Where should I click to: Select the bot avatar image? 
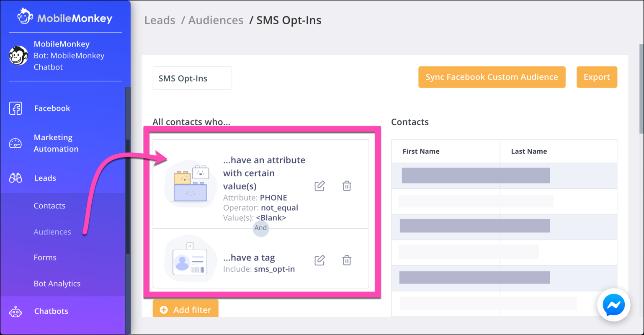(x=18, y=55)
